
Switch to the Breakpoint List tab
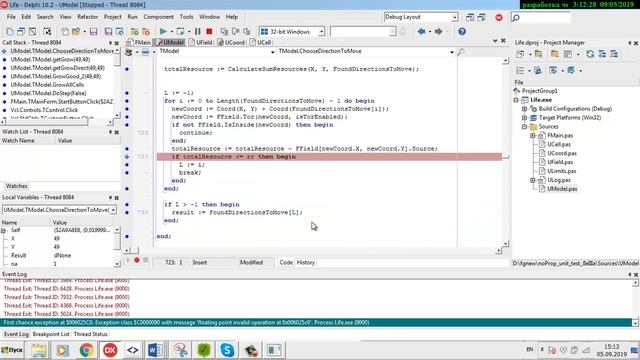click(51, 334)
